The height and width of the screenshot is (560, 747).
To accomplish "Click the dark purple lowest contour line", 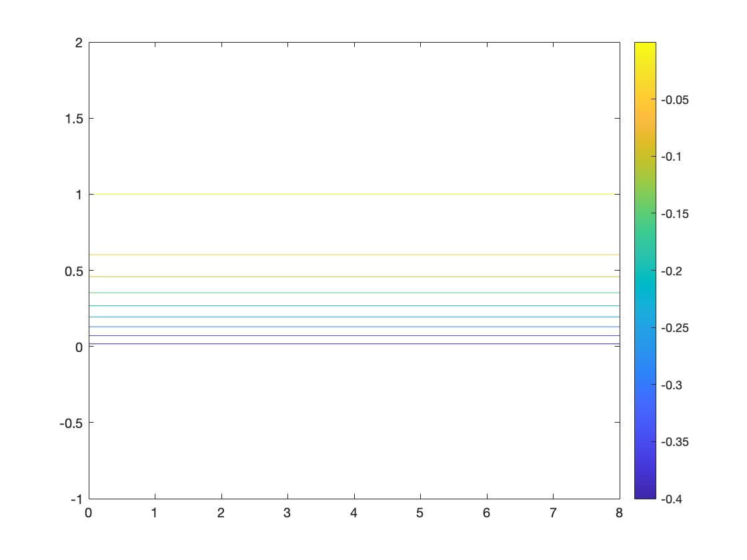I will [x=353, y=344].
